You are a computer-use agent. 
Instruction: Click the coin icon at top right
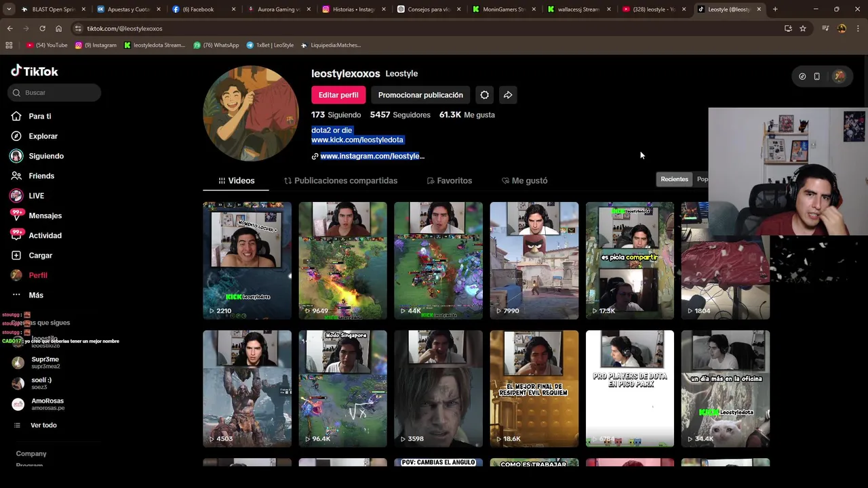802,77
